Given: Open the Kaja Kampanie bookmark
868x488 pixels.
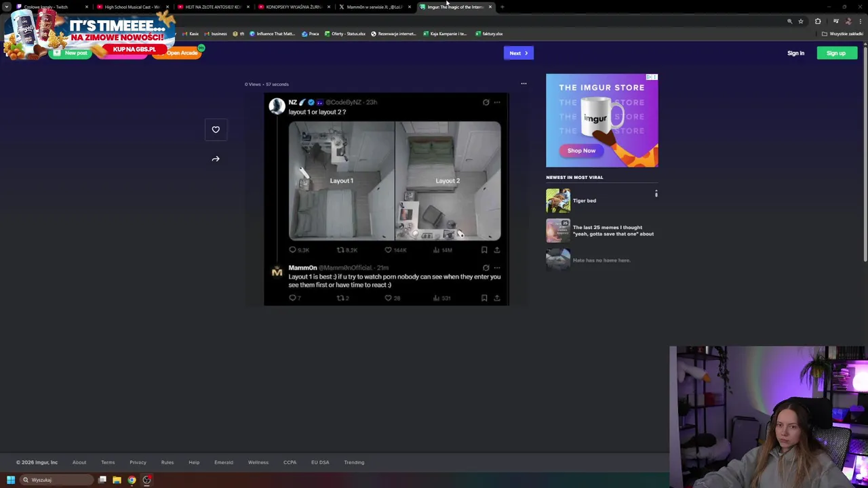Looking at the screenshot, I should click(445, 34).
